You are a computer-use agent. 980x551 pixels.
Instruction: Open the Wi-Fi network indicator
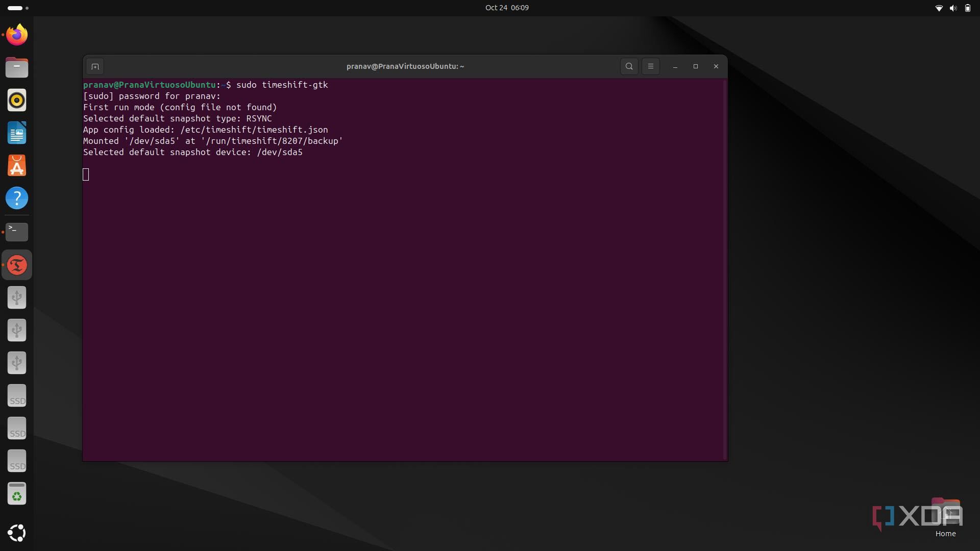[938, 8]
